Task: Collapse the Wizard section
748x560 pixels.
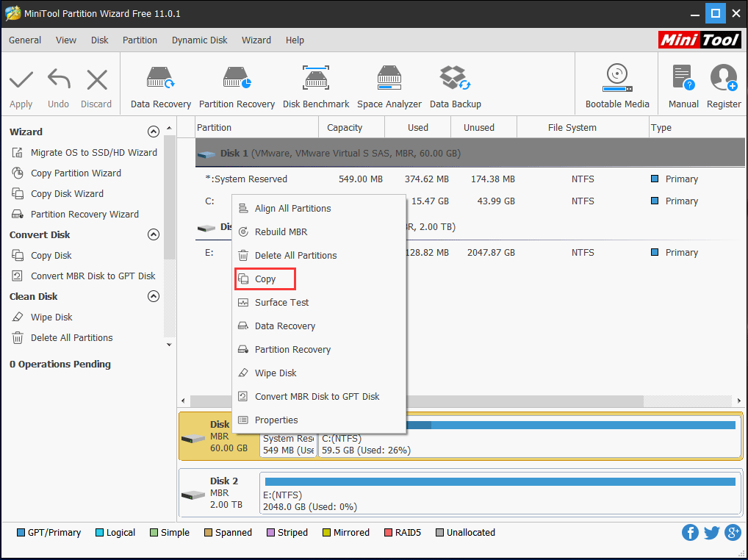Action: point(153,132)
